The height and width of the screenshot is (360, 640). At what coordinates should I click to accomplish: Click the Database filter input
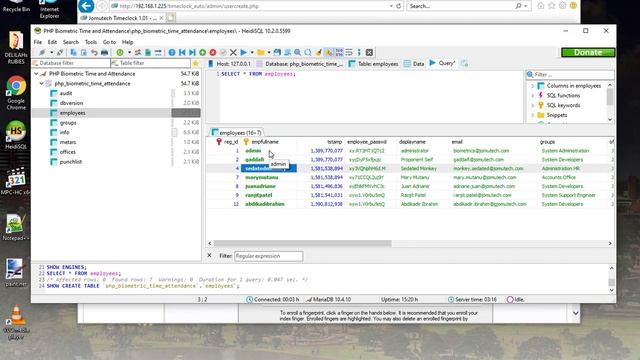point(71,63)
